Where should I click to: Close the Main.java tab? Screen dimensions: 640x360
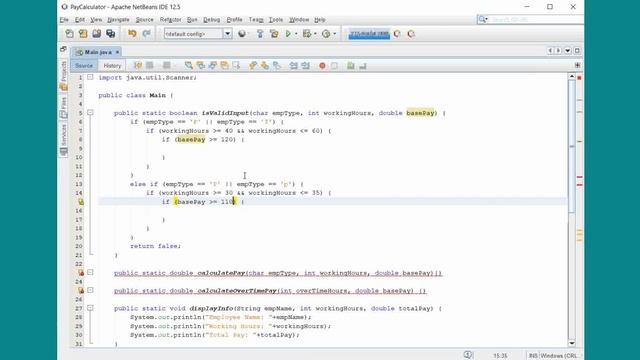pyautogui.click(x=117, y=52)
